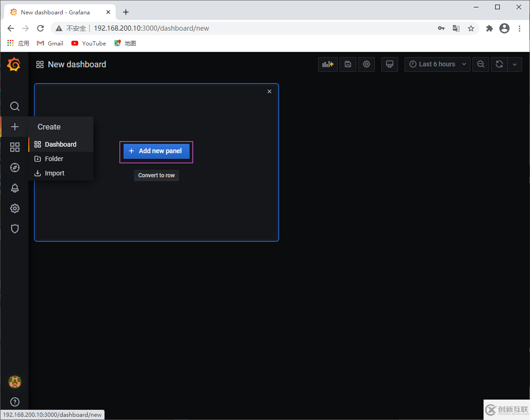The image size is (530, 420).
Task: Open the Last 6 hours time picker
Action: click(x=437, y=64)
